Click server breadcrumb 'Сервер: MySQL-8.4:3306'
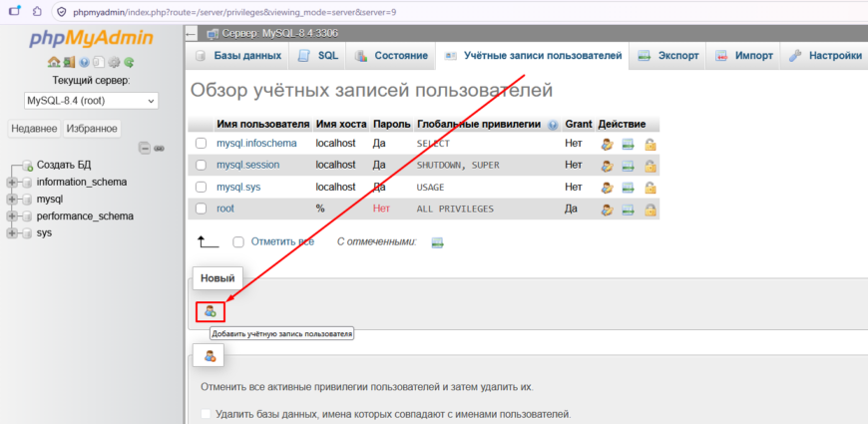Screen dimensions: 868x424 [x=280, y=34]
